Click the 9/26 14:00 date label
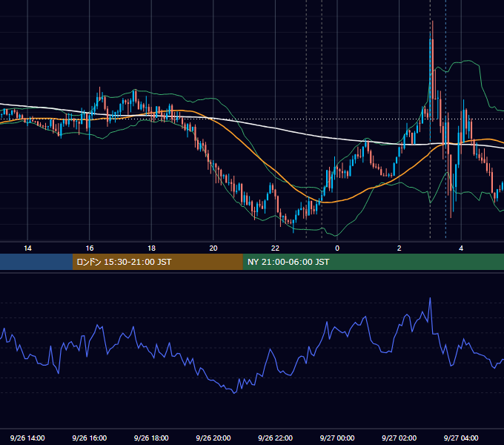504x445 pixels. 27,438
